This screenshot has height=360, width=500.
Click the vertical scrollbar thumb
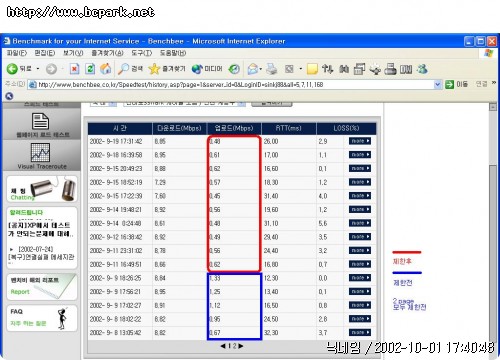[x=493, y=253]
